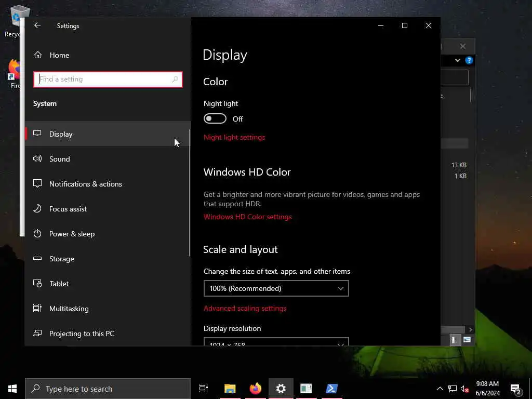Open PowerShell from the taskbar
The height and width of the screenshot is (399, 532).
[x=331, y=389]
